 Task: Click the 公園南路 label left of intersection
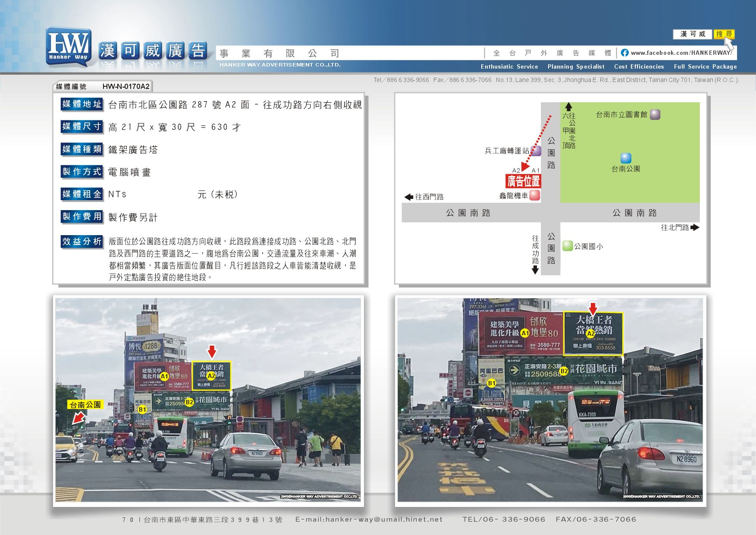[x=468, y=213]
